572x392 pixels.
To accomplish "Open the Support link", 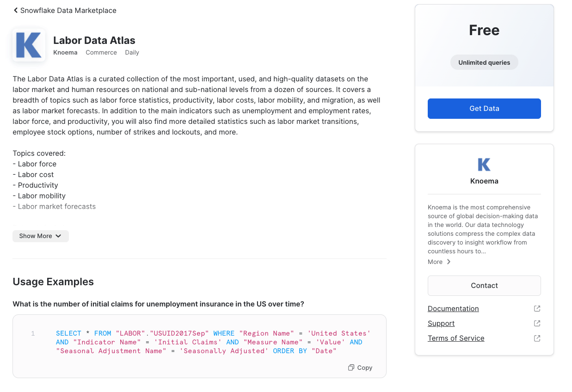I will pyautogui.click(x=441, y=324).
